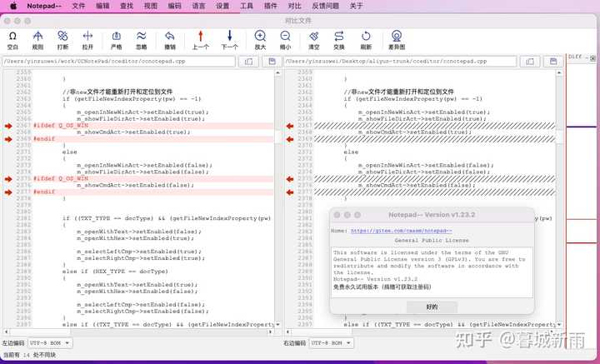Click 'General Public License' heading in dialog
This screenshot has height=364, width=600.
pyautogui.click(x=432, y=241)
